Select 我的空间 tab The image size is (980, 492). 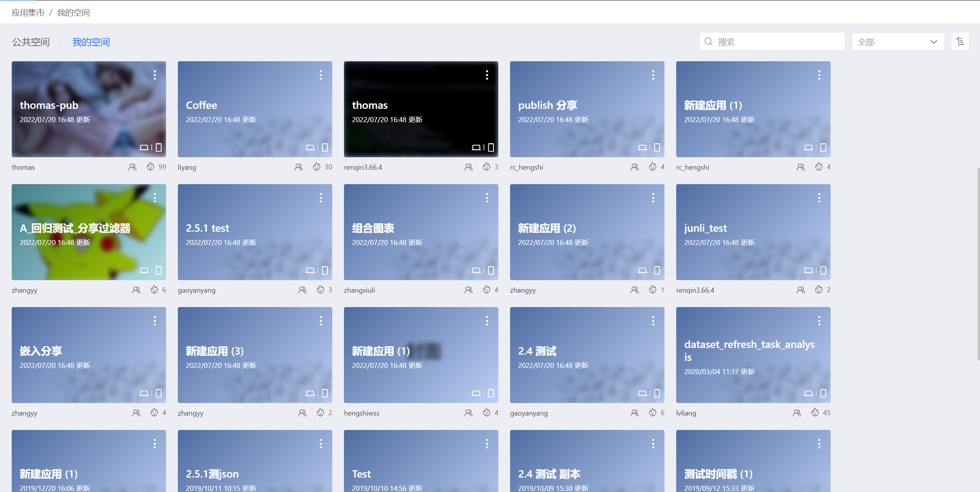[x=91, y=42]
